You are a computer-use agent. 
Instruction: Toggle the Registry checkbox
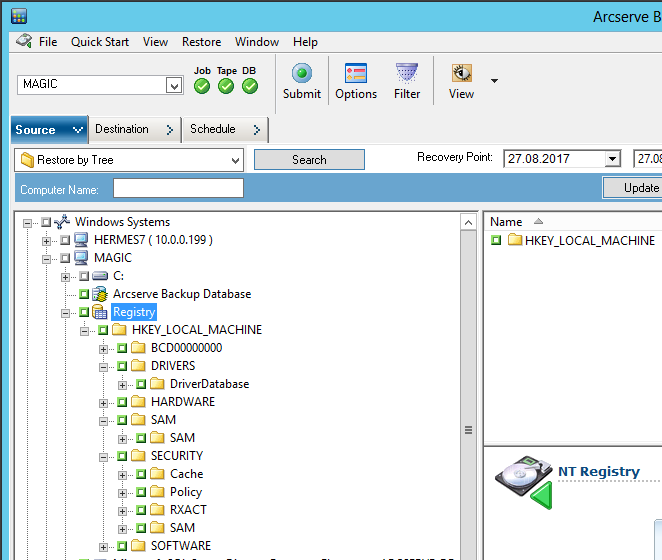pos(84,312)
